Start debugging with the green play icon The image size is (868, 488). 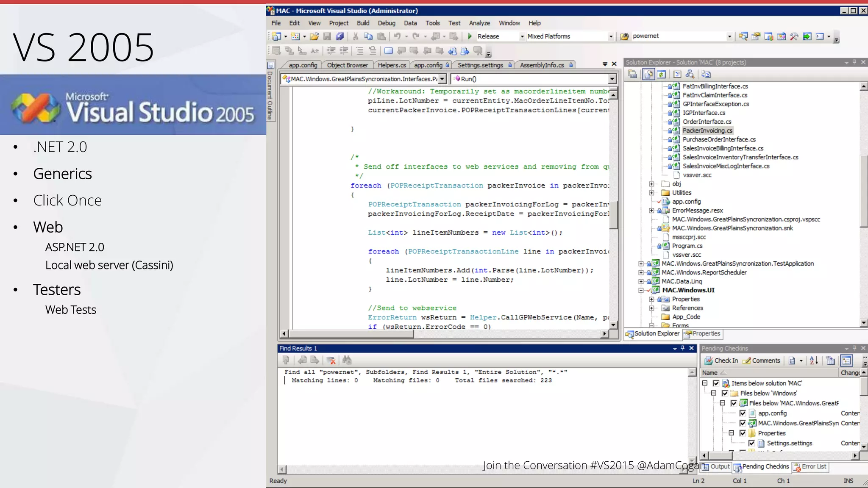tap(470, 36)
